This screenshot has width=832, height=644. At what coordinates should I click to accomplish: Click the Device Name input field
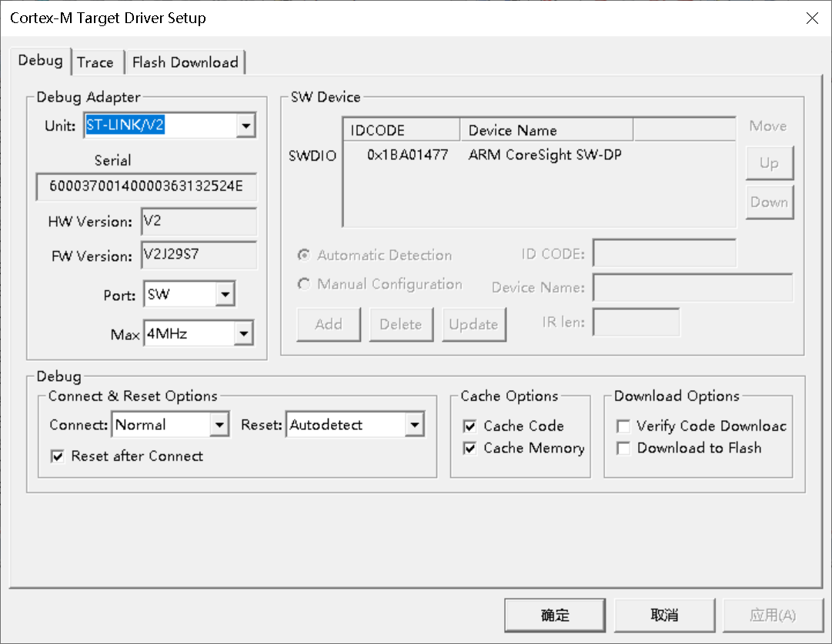click(x=693, y=288)
